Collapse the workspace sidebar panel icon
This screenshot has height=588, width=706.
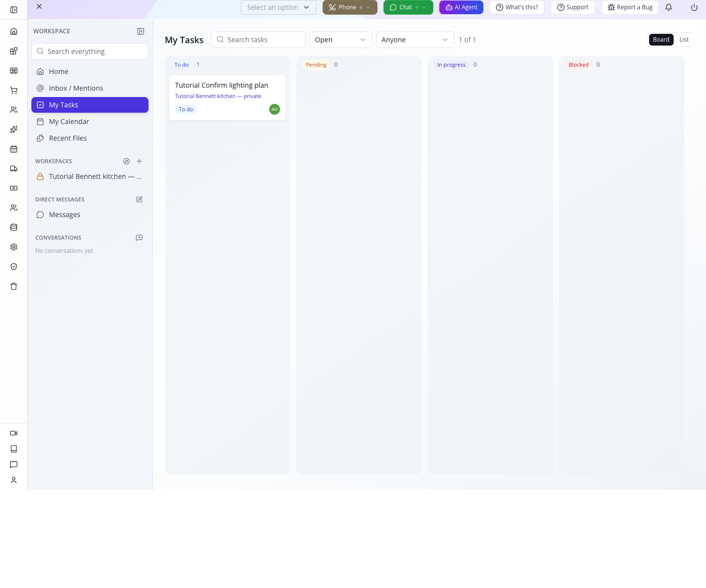141,31
